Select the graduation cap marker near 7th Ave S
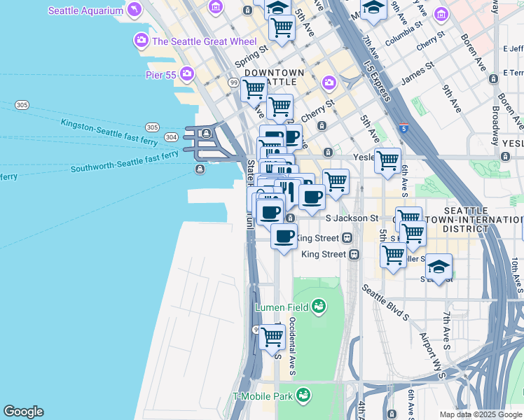524x420 pixels. tap(439, 267)
